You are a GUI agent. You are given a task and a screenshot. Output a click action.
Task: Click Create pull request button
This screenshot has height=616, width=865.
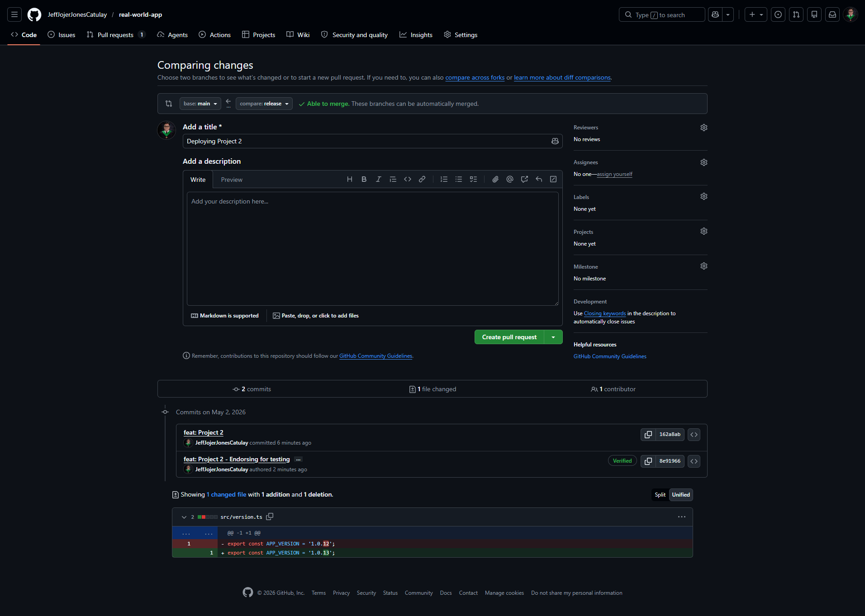(509, 337)
